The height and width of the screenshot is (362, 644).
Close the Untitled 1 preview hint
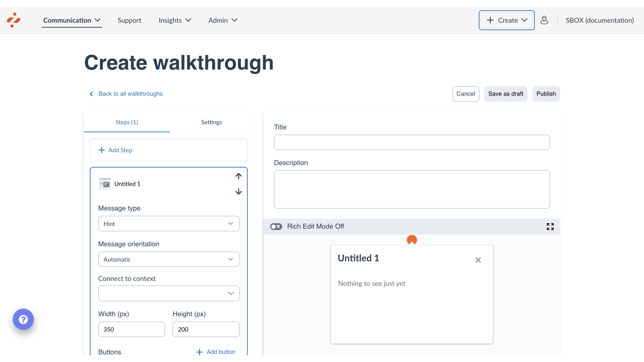(478, 260)
